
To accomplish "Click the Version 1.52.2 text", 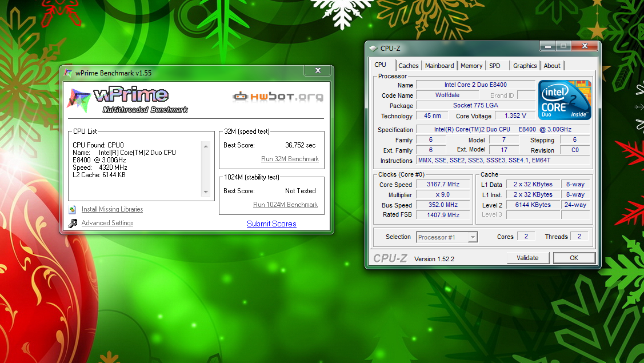I will coord(434,259).
